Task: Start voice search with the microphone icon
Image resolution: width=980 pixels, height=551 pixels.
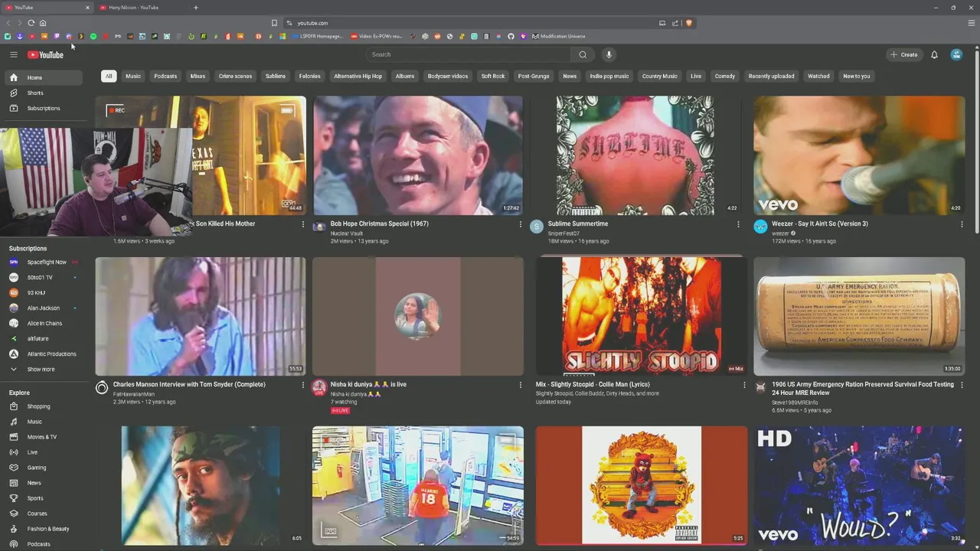Action: click(x=609, y=54)
